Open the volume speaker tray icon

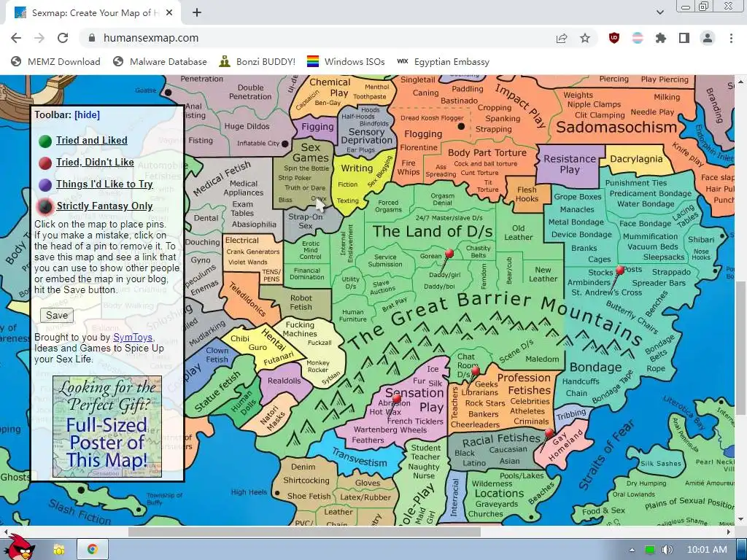[x=667, y=550]
